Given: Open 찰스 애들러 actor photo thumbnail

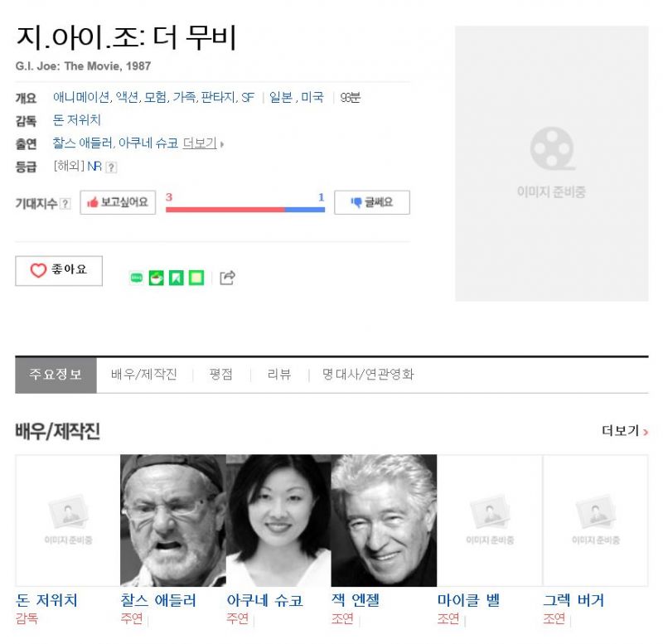Looking at the screenshot, I should (173, 521).
